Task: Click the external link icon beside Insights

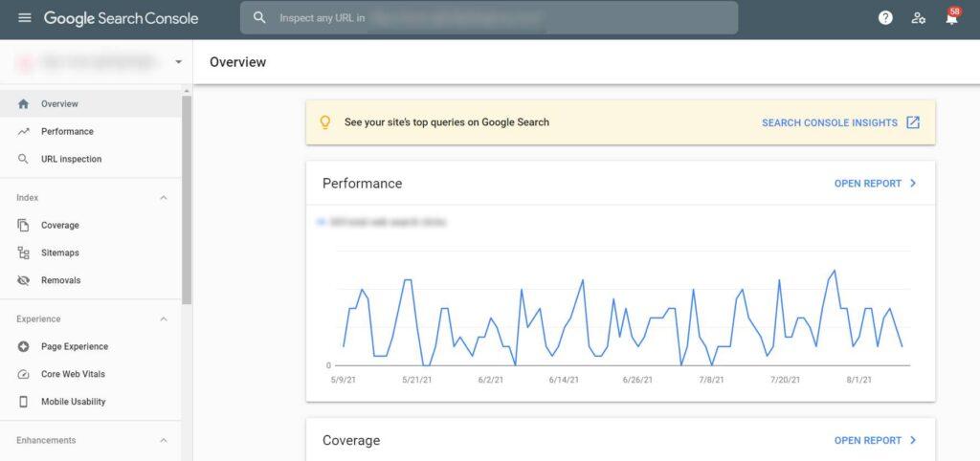Action: point(913,122)
